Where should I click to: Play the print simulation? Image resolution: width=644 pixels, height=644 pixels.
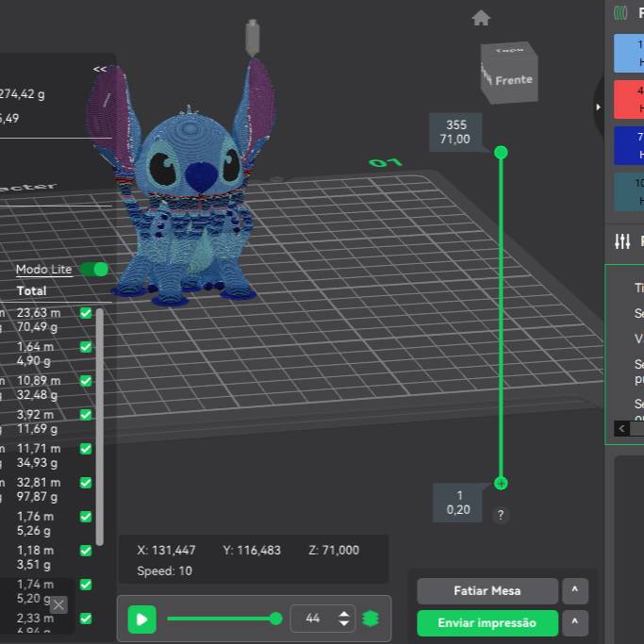point(141,619)
